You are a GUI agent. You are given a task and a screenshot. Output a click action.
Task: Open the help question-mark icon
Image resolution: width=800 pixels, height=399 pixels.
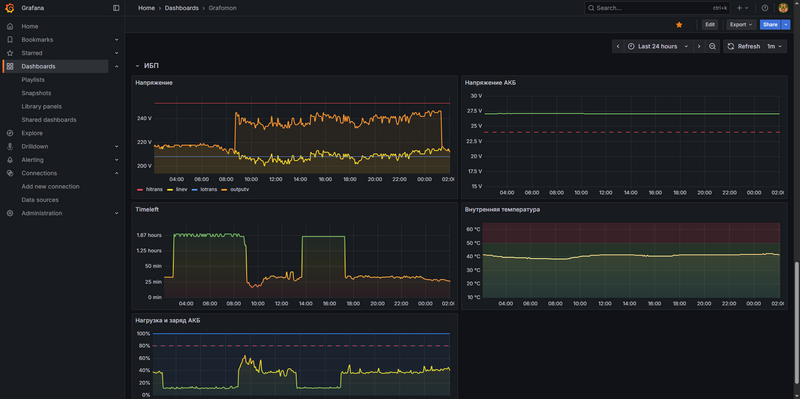click(765, 8)
